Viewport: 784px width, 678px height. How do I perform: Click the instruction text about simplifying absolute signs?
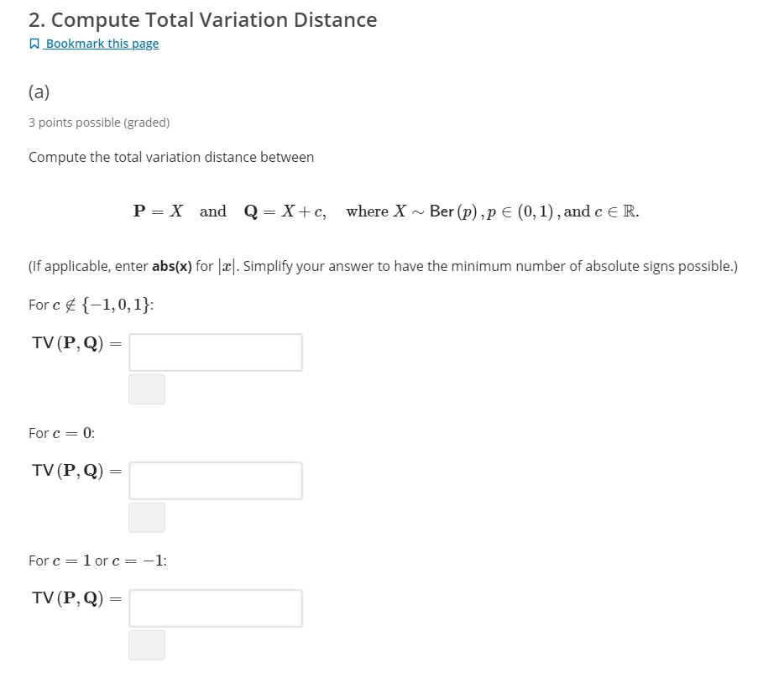tap(383, 265)
